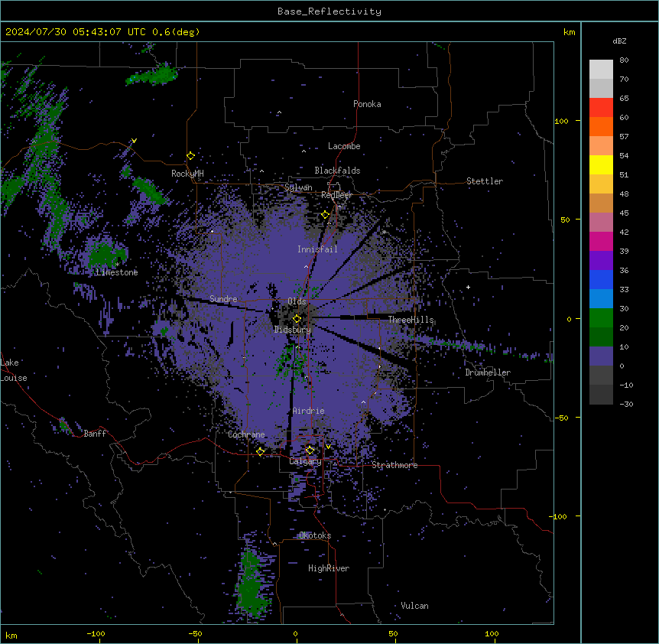Click the yellow diamond marker above RockyMH
Viewport: 659px width, 644px height.
(x=191, y=156)
